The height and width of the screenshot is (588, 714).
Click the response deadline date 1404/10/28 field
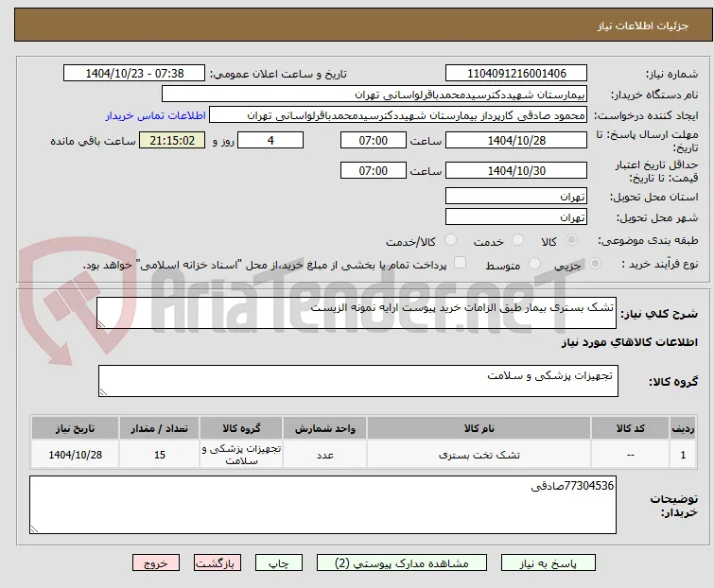click(x=516, y=140)
